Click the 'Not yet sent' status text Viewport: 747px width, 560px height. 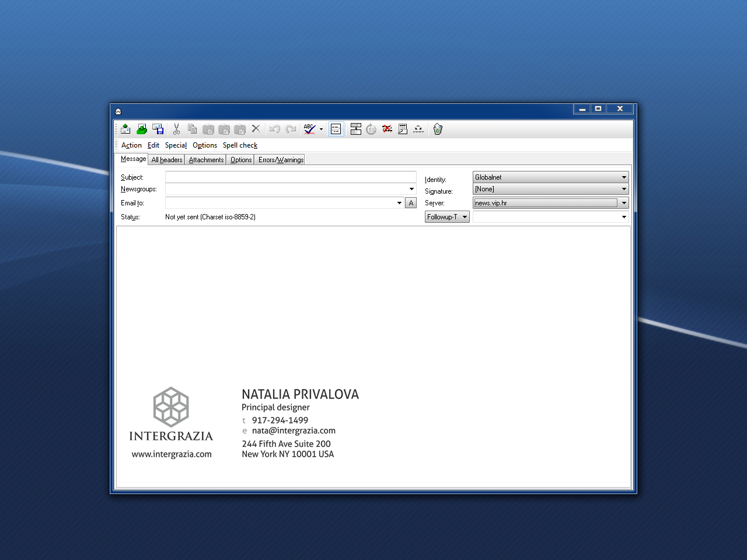210,217
